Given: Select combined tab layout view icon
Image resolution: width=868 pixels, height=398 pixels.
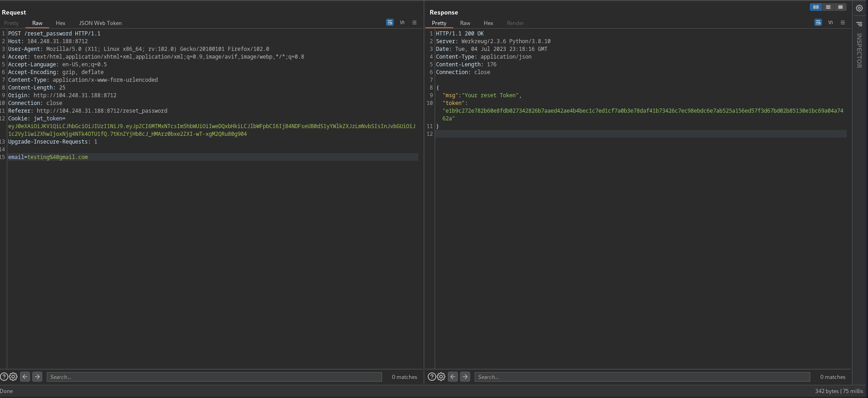Looking at the screenshot, I should click(840, 7).
